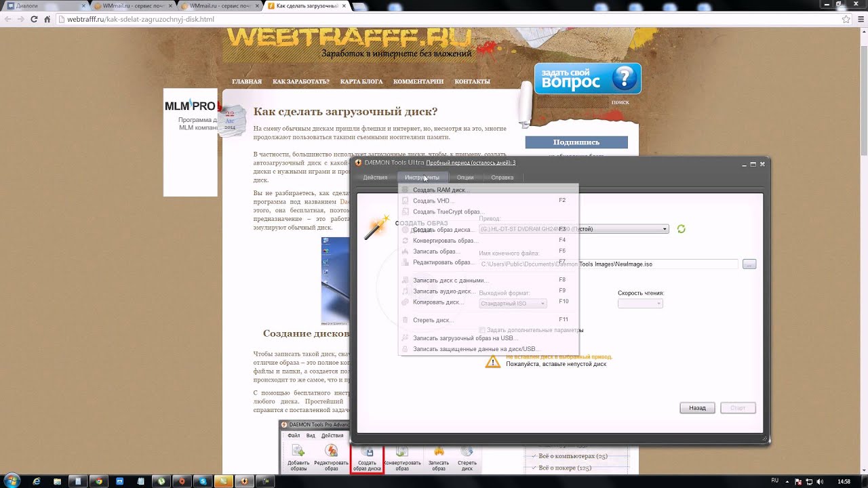Select 'Создать VHD...' menu item
Image resolution: width=868 pixels, height=488 pixels.
pos(488,201)
